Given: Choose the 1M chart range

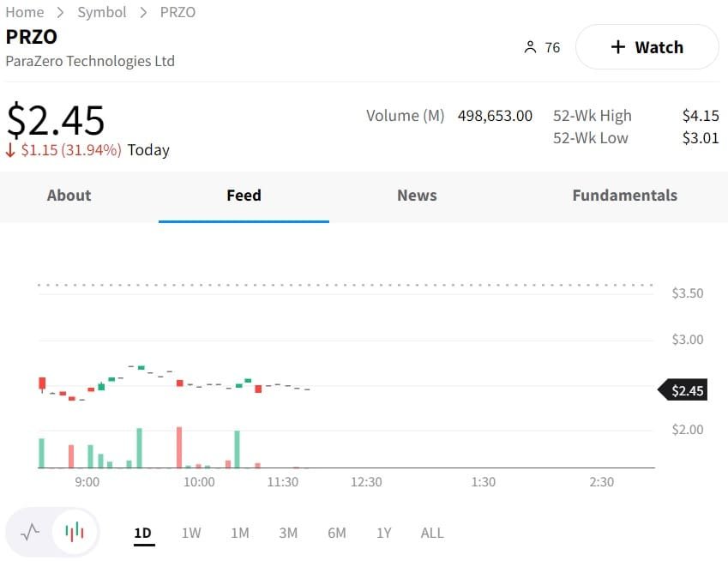Looking at the screenshot, I should (240, 533).
